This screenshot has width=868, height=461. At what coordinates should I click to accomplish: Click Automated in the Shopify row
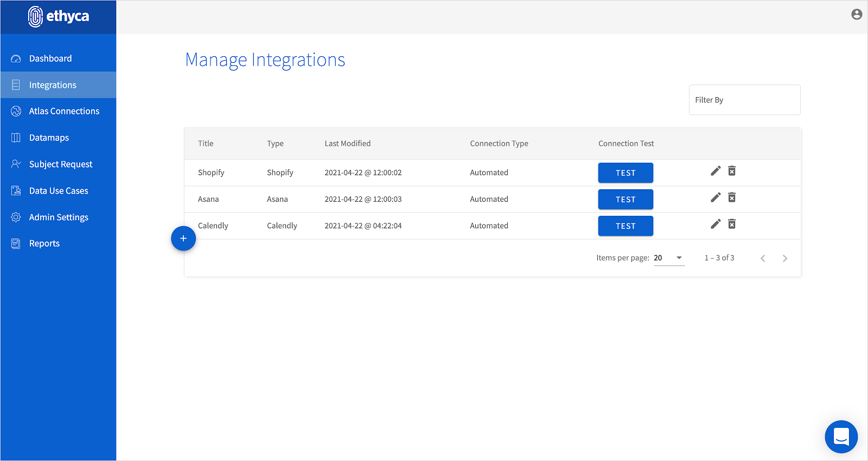[x=489, y=172]
